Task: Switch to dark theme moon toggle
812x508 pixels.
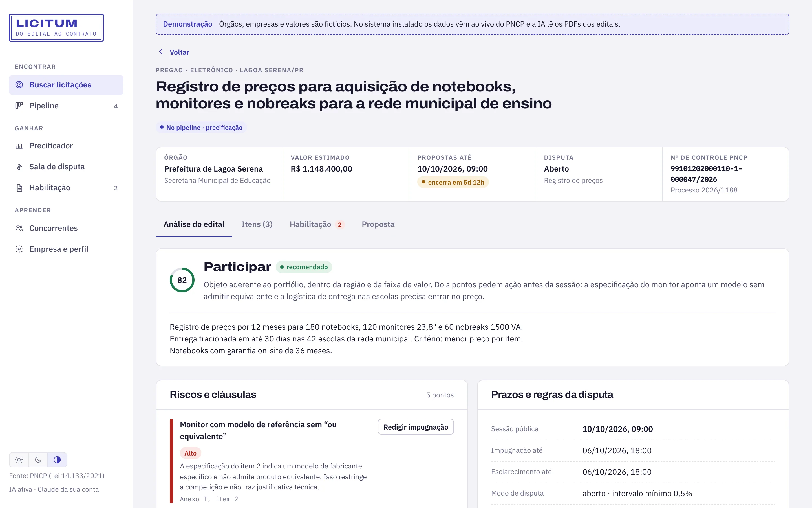Action: (x=38, y=460)
